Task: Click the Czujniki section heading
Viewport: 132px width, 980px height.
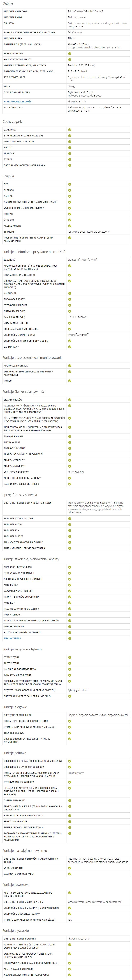Action: pos(8,176)
